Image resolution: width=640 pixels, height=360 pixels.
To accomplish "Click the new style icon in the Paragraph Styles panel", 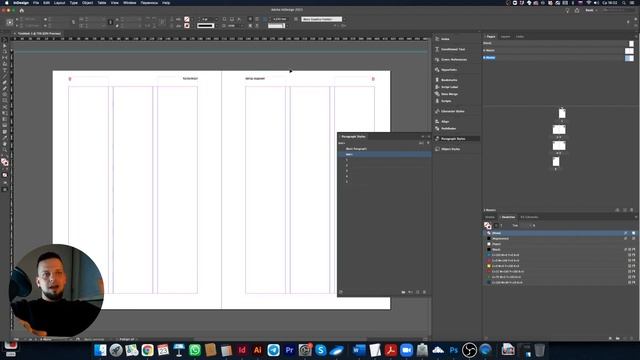I will [x=418, y=292].
